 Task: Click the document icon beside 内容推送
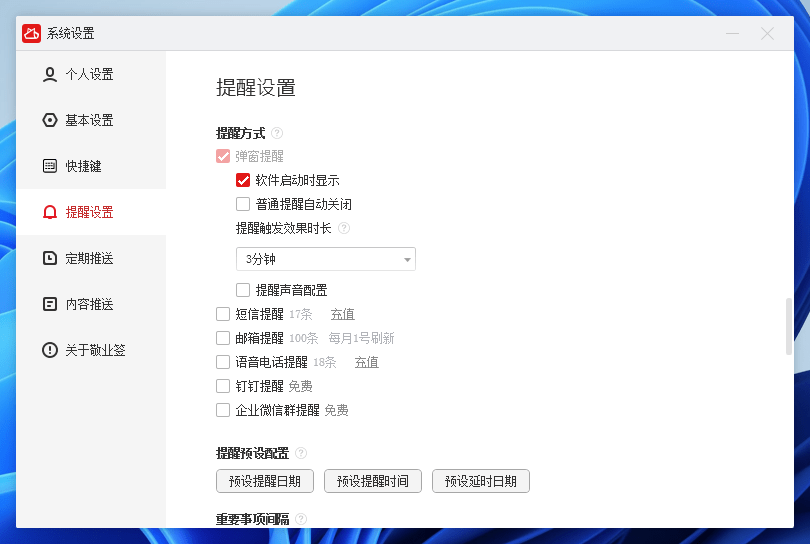[50, 304]
